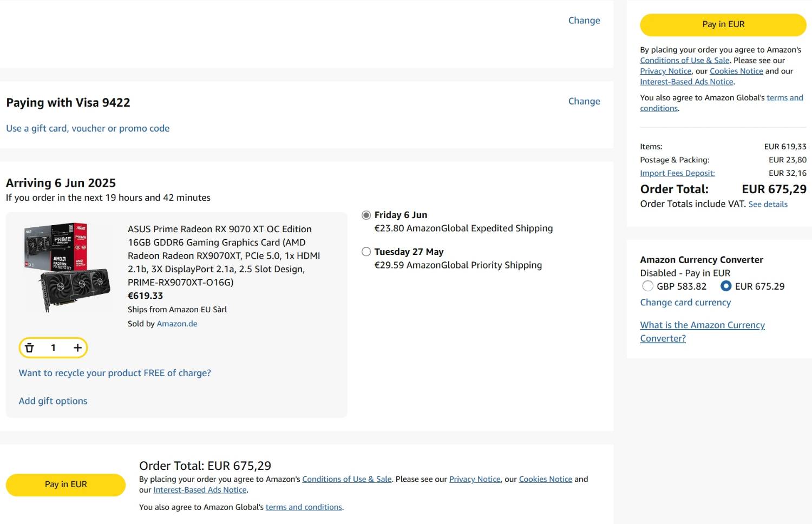Image resolution: width=812 pixels, height=524 pixels.
Task: Open Use a gift card, voucher or promo code
Action: tap(88, 128)
